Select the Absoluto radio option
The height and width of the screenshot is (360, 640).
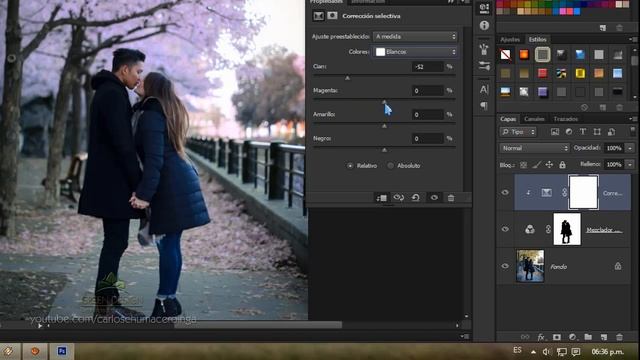[391, 166]
